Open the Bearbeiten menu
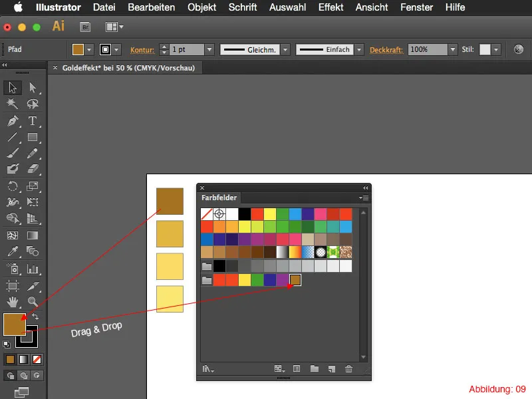The height and width of the screenshot is (399, 532). tap(152, 7)
